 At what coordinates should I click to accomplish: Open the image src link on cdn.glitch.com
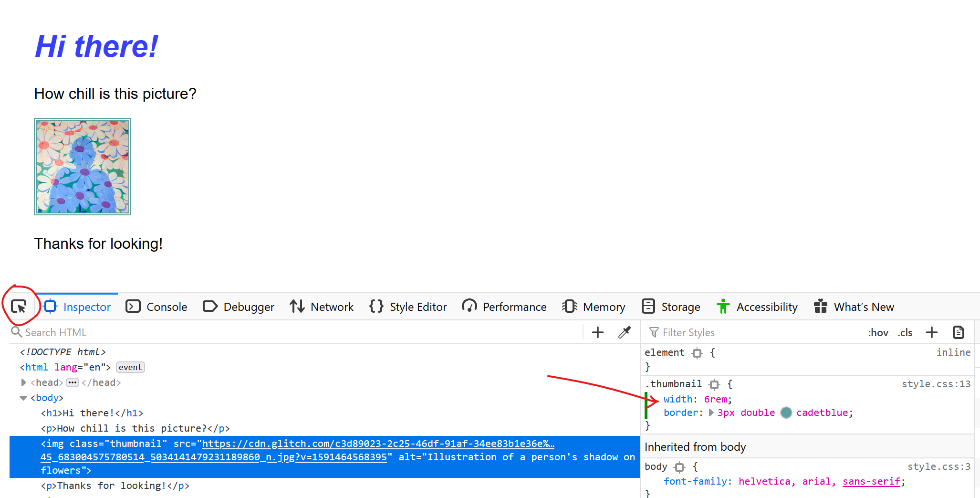tap(377, 444)
